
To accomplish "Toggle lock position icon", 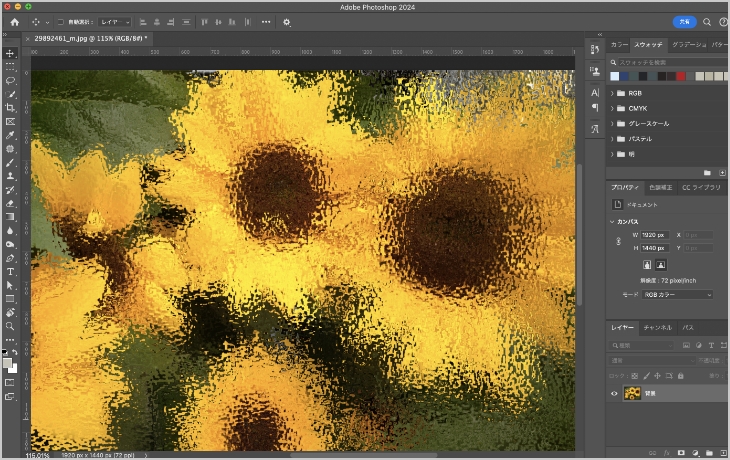I will [657, 376].
